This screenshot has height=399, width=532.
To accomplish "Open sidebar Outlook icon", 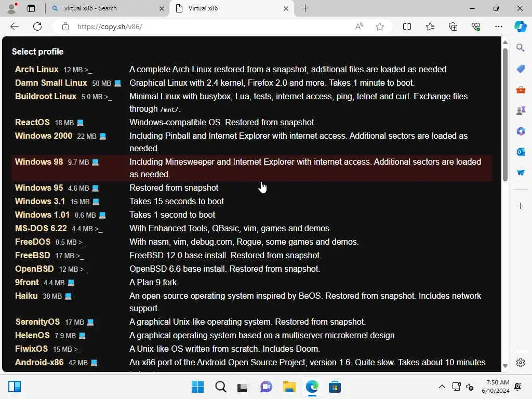I will point(521,152).
